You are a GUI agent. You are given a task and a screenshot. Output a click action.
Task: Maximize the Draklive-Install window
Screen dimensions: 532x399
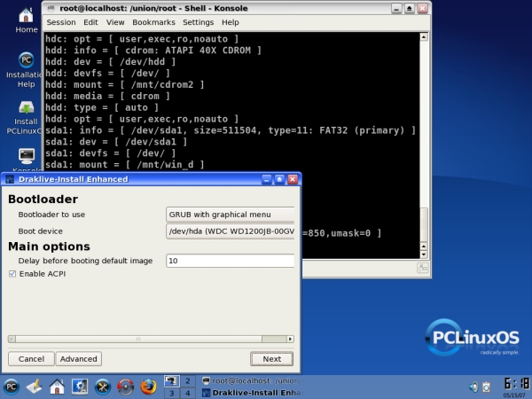[x=279, y=179]
